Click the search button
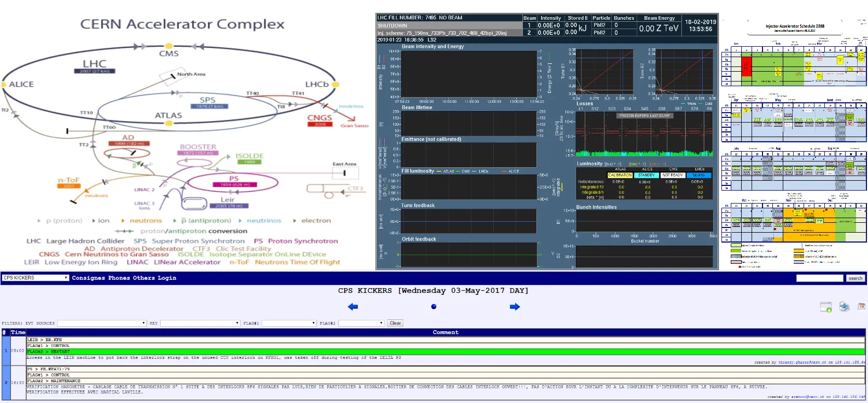Screen dimensions: 868x403 point(855,278)
